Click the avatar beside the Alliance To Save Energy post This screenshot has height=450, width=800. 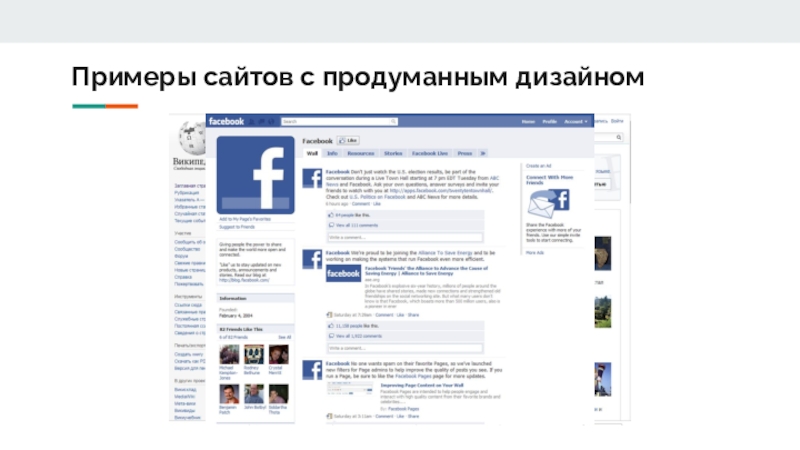tap(312, 259)
